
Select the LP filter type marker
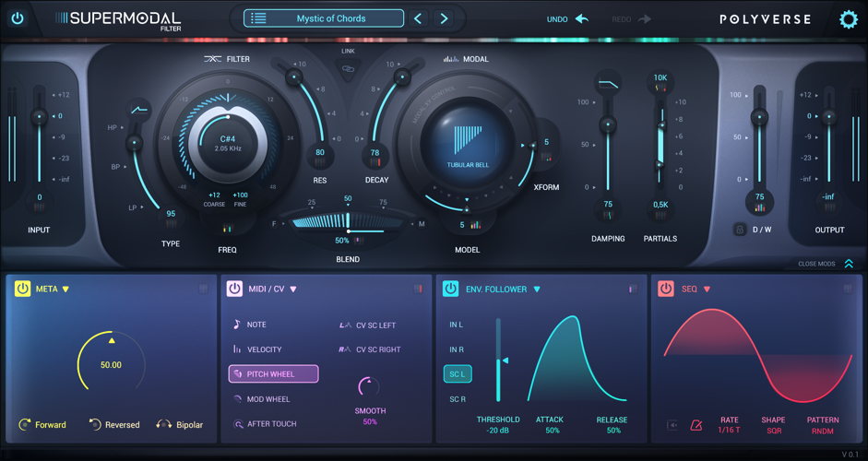point(133,207)
